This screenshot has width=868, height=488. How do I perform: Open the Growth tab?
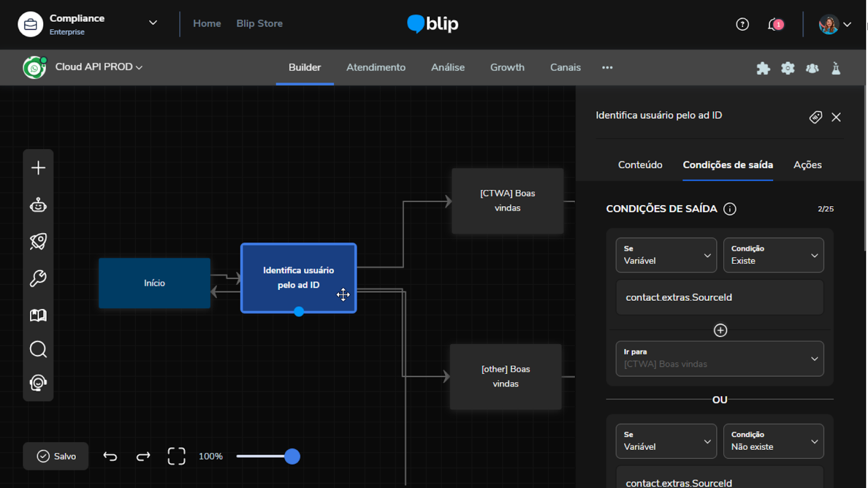(507, 67)
